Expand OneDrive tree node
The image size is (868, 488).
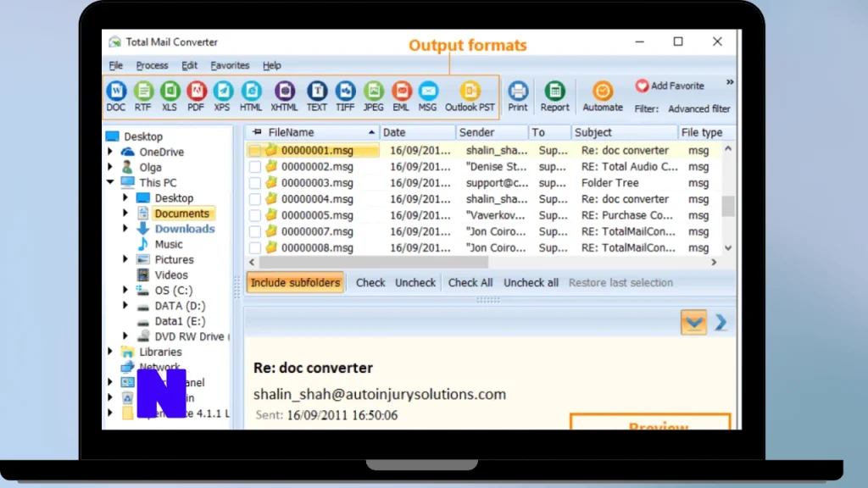point(109,152)
